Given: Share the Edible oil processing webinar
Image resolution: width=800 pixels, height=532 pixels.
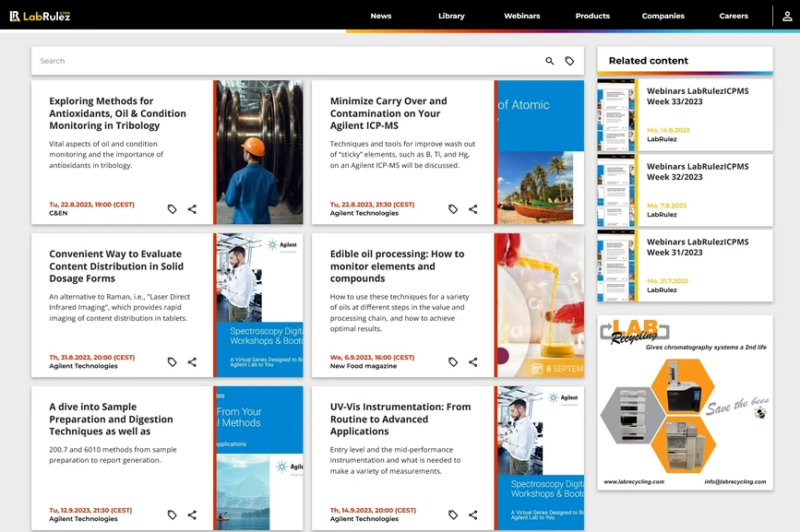Looking at the screenshot, I should [473, 361].
